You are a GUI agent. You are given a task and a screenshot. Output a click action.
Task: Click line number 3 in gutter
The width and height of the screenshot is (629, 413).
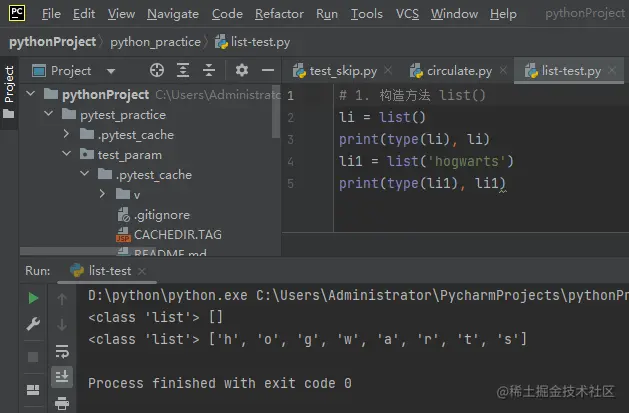point(290,140)
